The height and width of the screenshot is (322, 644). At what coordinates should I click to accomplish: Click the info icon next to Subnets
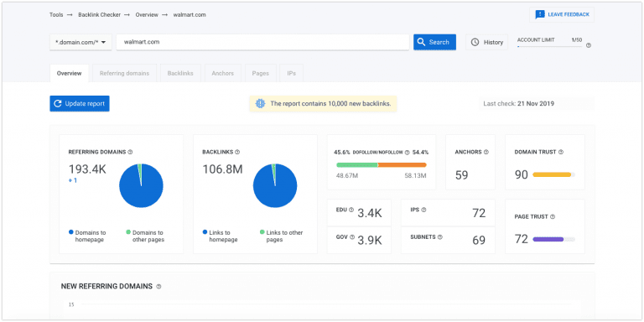(x=440, y=237)
